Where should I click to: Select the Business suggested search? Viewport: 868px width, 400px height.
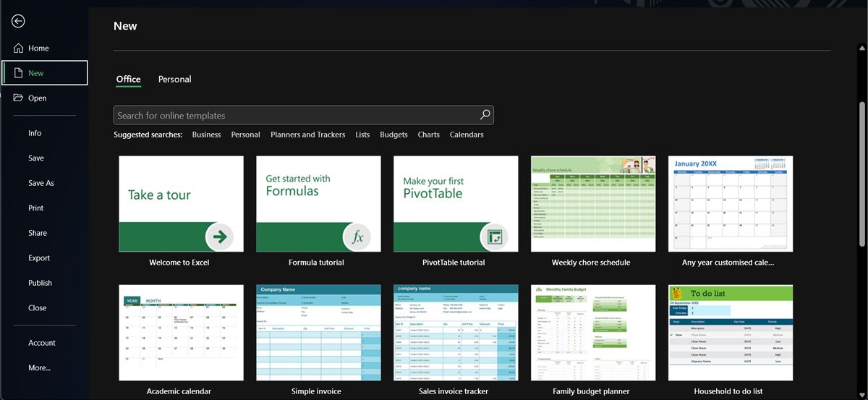click(206, 135)
